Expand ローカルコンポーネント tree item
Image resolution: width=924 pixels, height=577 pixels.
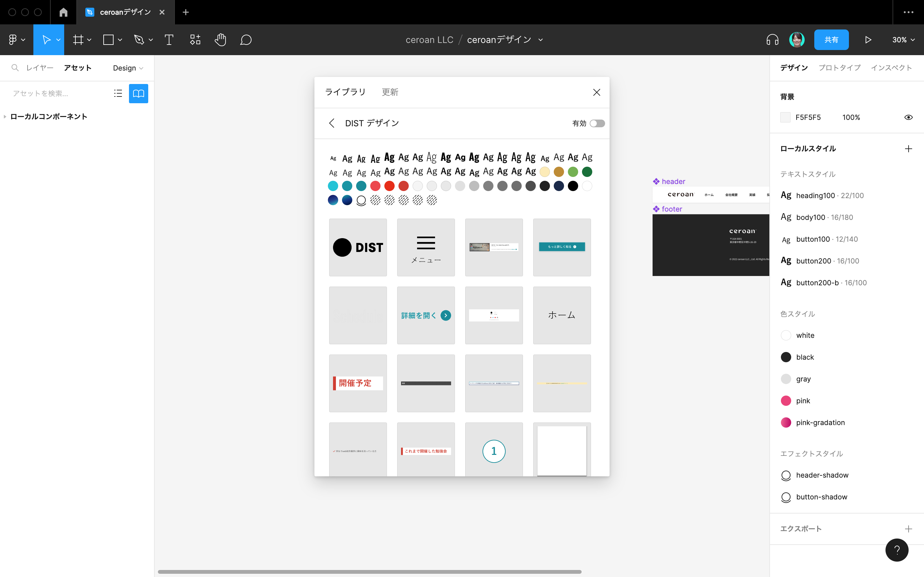5,116
